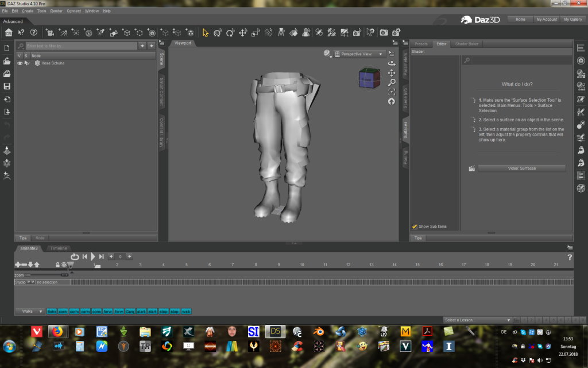This screenshot has height=368, width=588.
Task: Open Blender from the Windows taskbar
Action: point(318,331)
